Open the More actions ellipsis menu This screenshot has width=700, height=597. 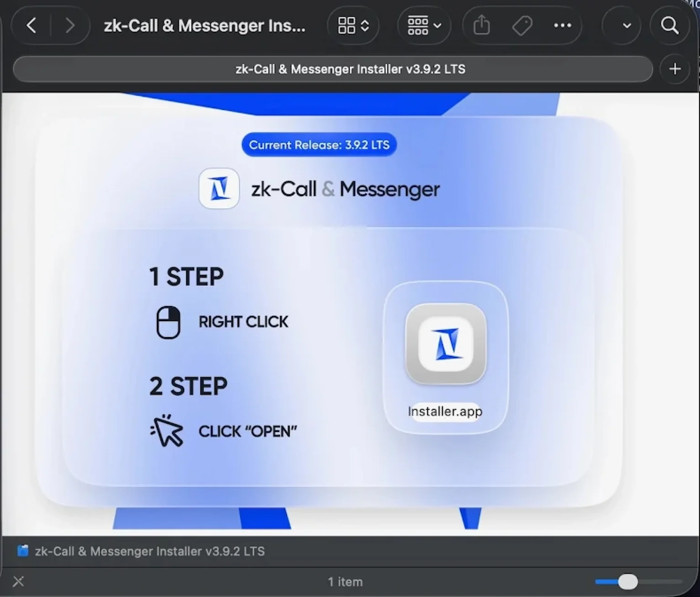coord(562,26)
